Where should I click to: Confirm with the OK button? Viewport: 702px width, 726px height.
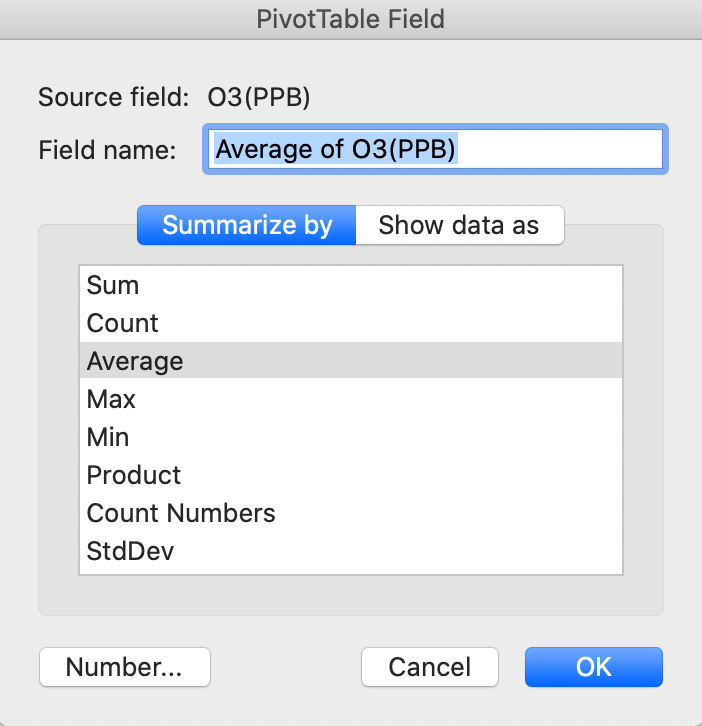pyautogui.click(x=593, y=667)
